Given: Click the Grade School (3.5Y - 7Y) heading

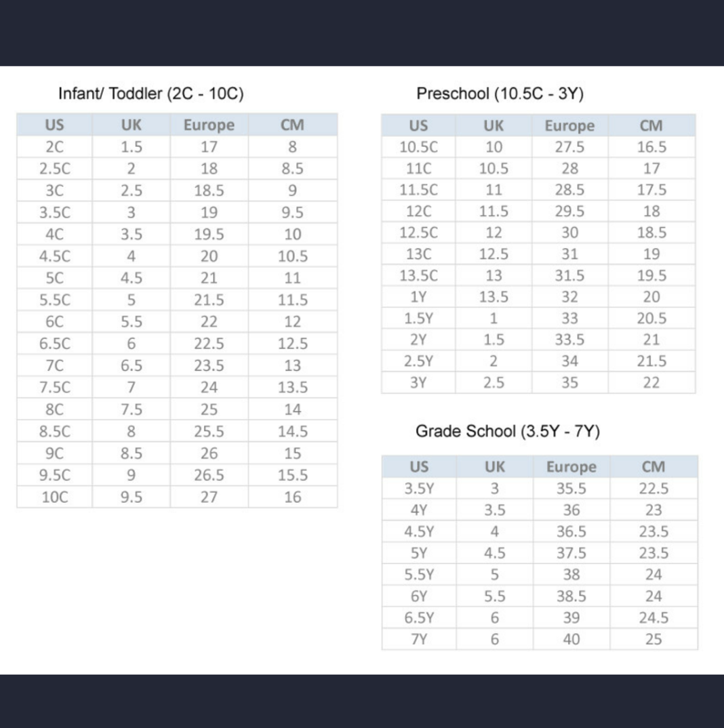Looking at the screenshot, I should pyautogui.click(x=507, y=432).
